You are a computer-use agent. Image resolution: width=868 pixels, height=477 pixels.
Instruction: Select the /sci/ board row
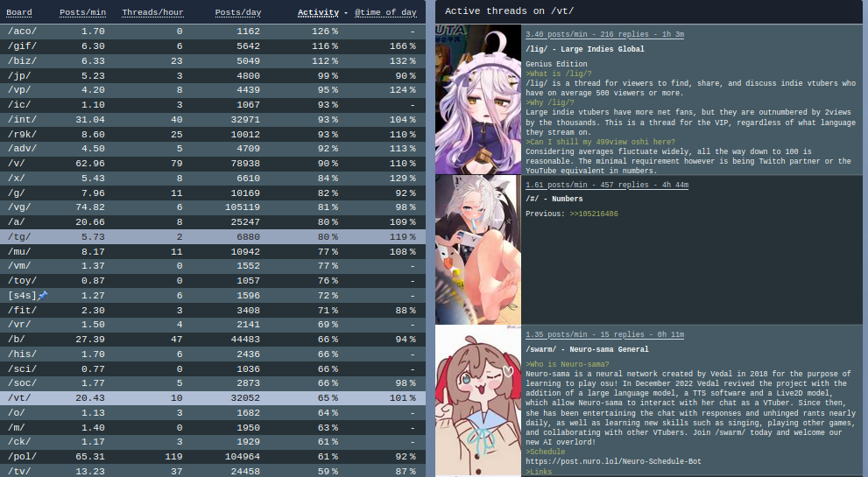(x=213, y=369)
